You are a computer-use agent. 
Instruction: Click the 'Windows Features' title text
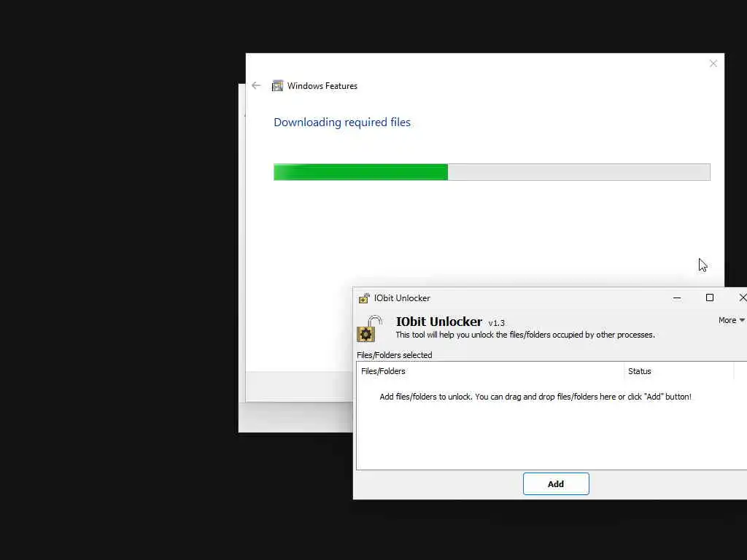click(x=322, y=86)
